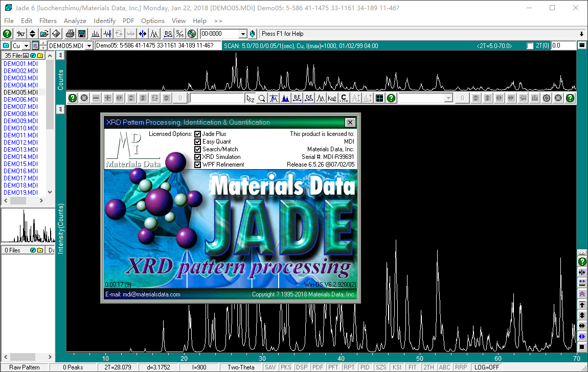Click the green help icon in right sidebar

(x=582, y=262)
